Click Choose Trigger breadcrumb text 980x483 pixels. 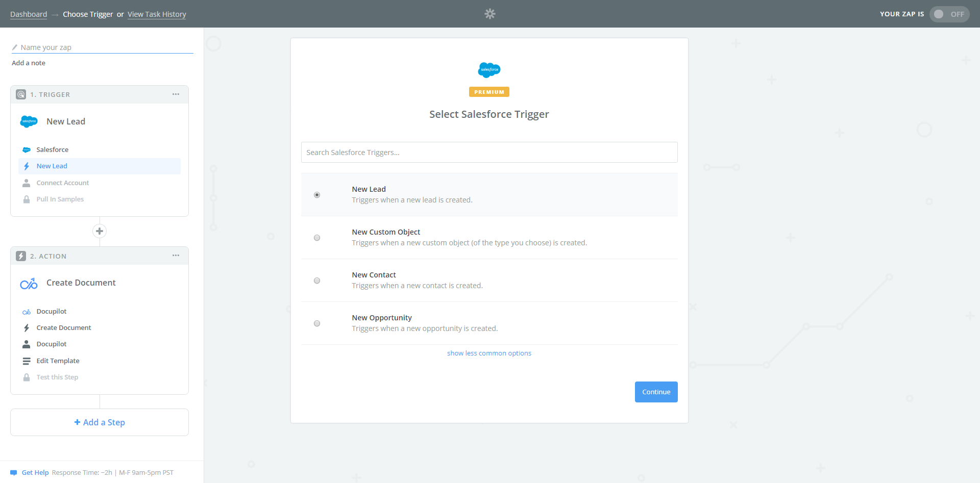88,14
